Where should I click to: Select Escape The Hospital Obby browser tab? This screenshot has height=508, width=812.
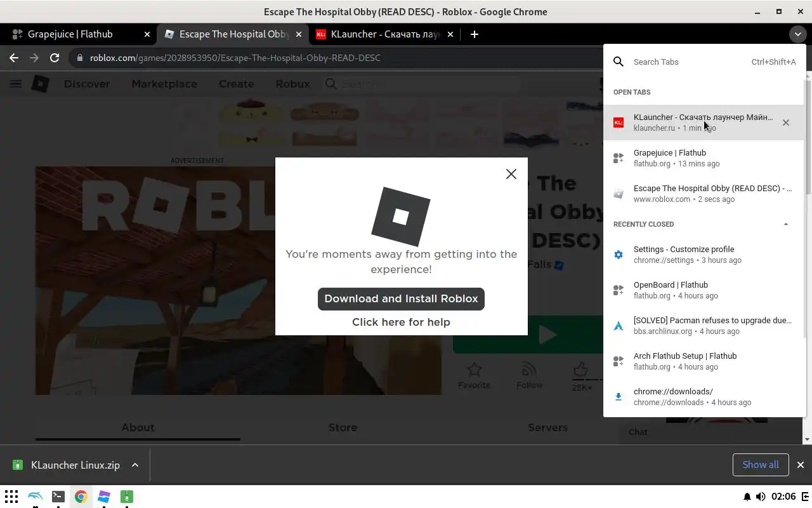[233, 34]
